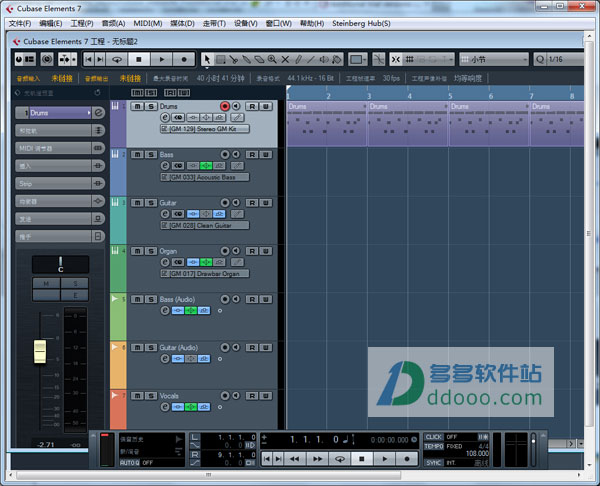This screenshot has height=486, width=600.
Task: Click the transport panel Rewind button
Action: 294,458
